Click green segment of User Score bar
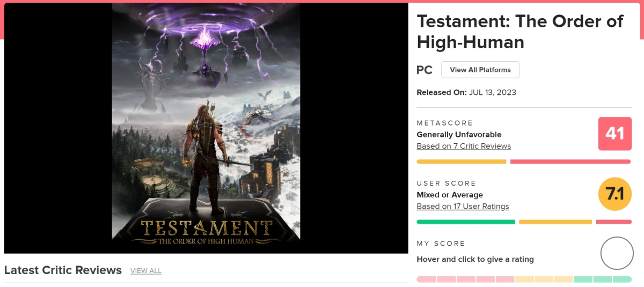This screenshot has height=287, width=644. [465, 222]
